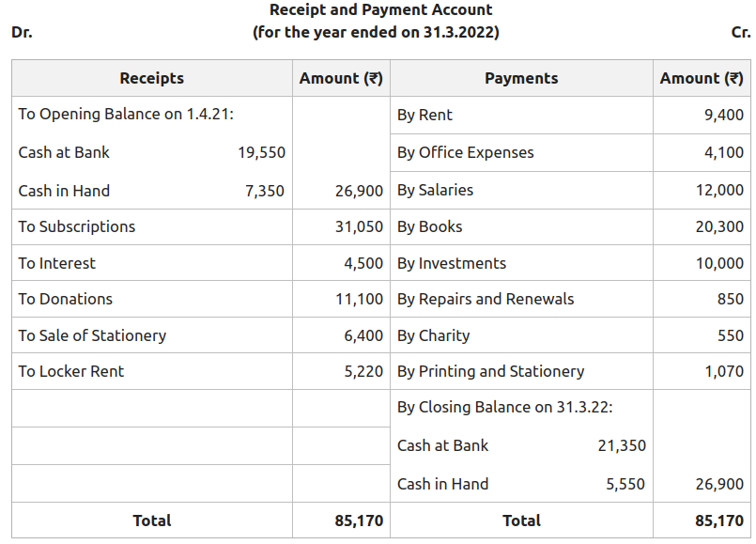The image size is (756, 544).
Task: Click the 'By Printing and Stationery' entry
Action: 490,371
